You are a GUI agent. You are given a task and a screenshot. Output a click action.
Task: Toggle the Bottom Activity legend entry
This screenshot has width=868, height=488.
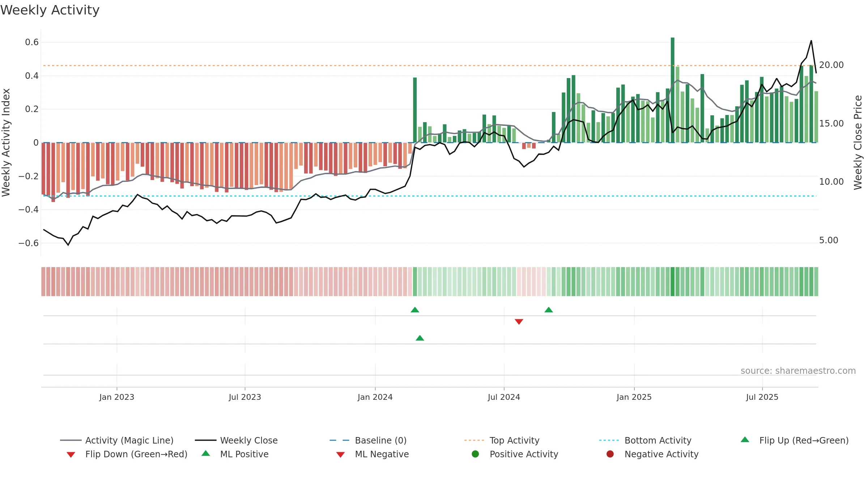pyautogui.click(x=645, y=440)
